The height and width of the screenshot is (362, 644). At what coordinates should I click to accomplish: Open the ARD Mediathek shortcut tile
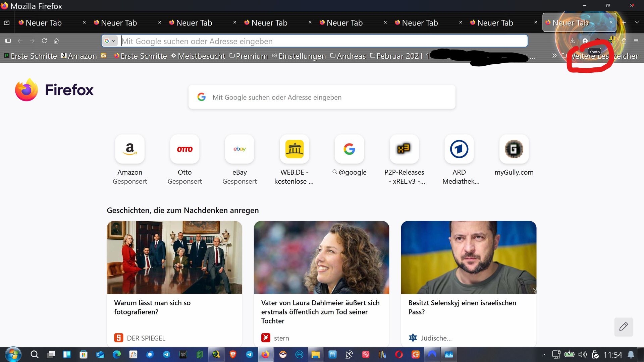click(459, 149)
